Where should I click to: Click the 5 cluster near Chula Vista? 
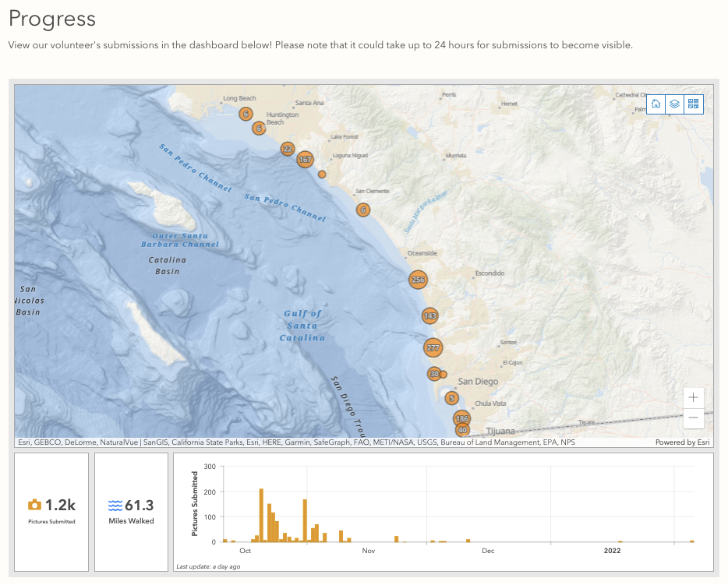[x=451, y=398]
